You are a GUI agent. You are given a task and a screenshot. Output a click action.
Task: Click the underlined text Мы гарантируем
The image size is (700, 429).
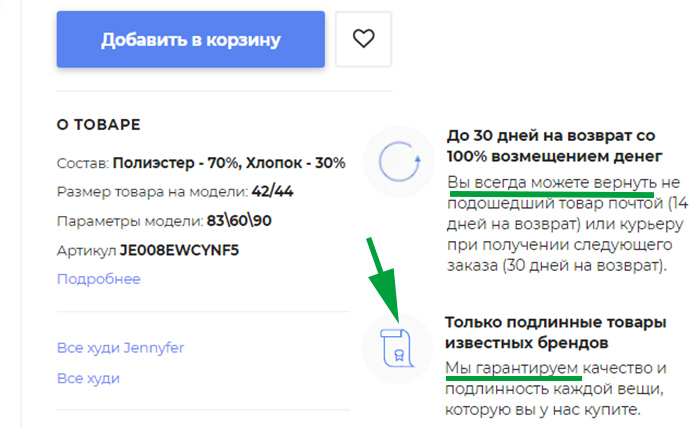[x=512, y=369]
